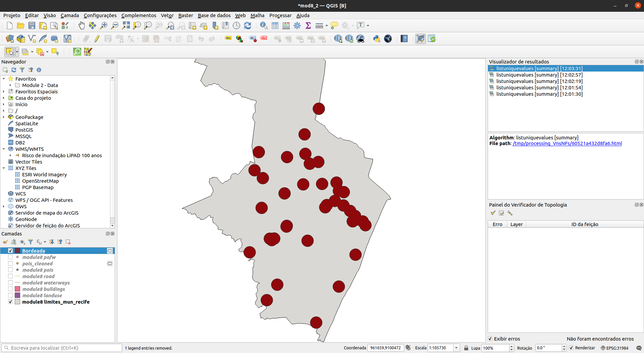
Task: Enable the module8 waterways layer
Action: point(10,283)
